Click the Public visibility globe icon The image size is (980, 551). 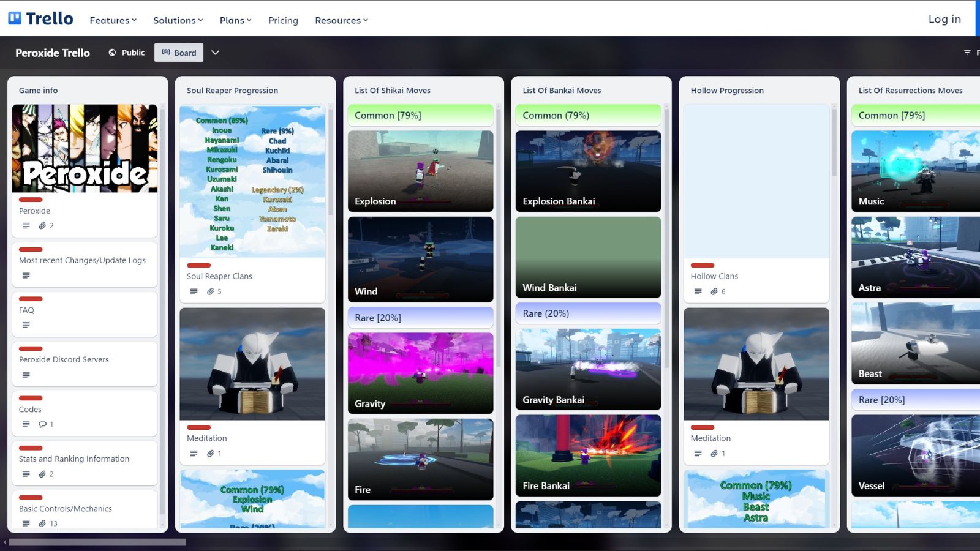pyautogui.click(x=112, y=52)
